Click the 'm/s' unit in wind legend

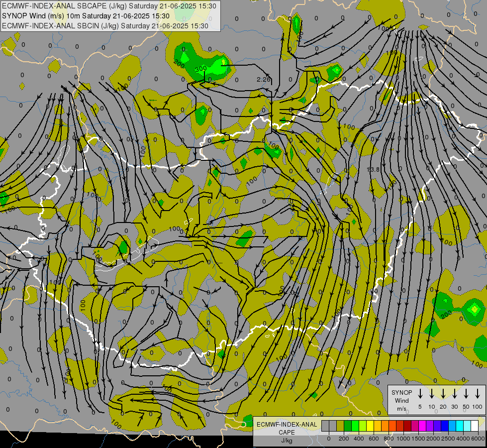401,409
